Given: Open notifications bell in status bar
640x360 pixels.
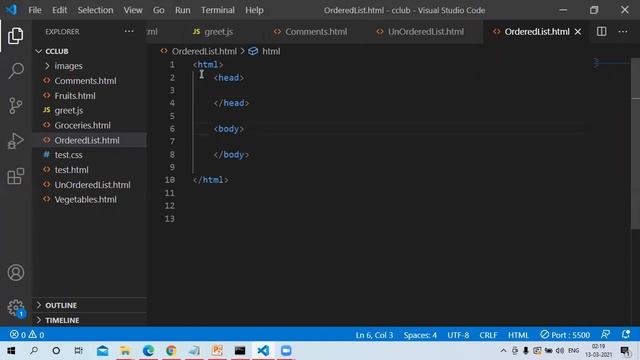Looking at the screenshot, I should point(626,335).
